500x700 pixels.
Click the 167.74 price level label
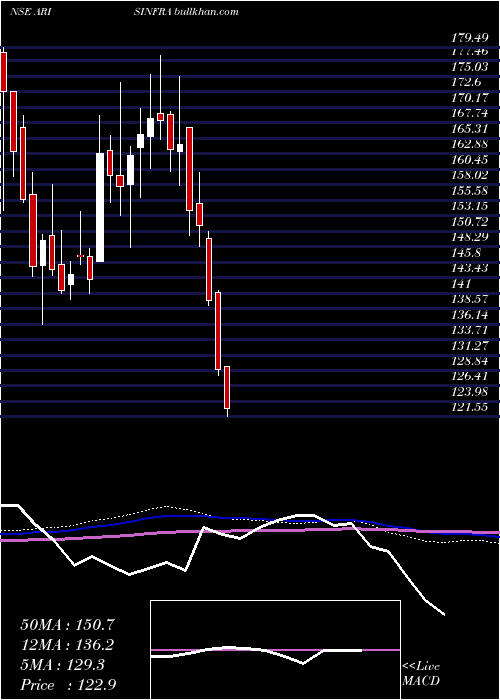(x=470, y=113)
